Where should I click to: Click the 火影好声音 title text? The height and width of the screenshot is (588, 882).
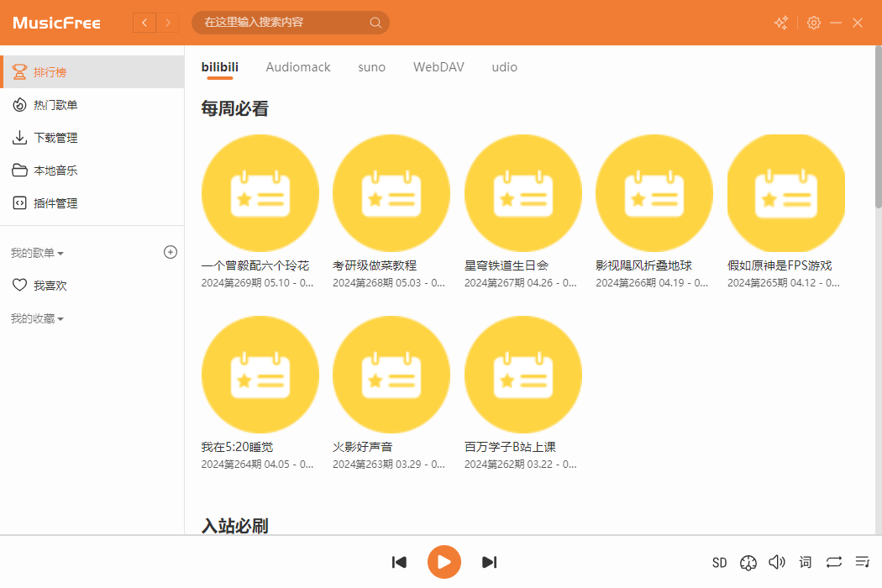pos(363,447)
